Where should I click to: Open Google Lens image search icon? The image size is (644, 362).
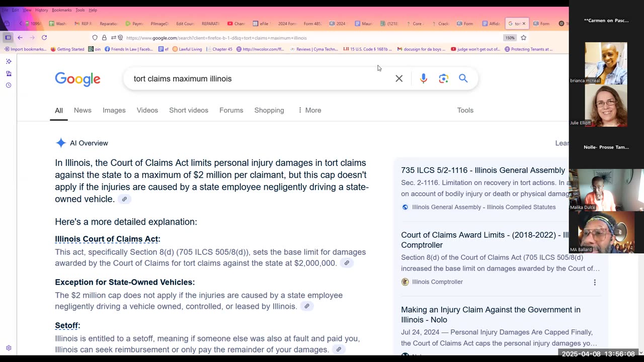(443, 78)
